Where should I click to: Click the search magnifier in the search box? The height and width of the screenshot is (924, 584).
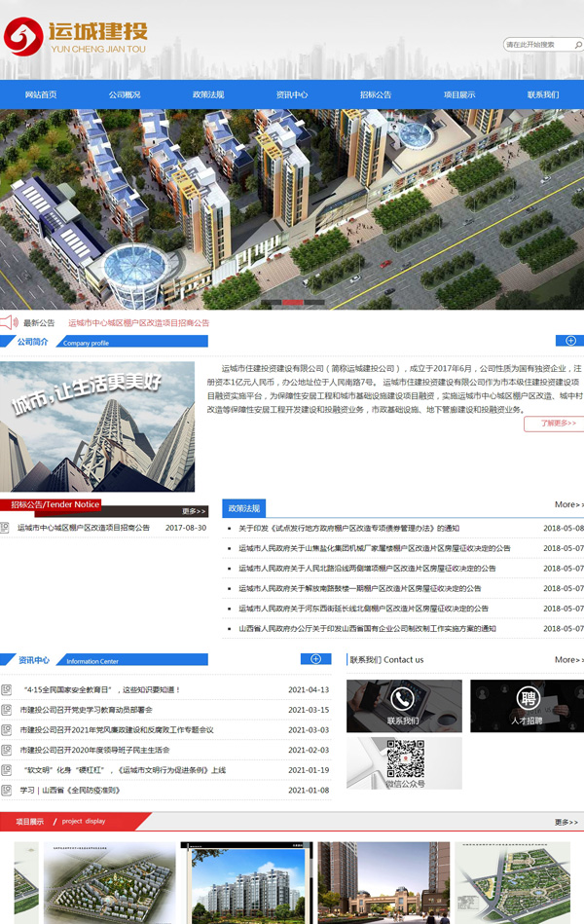pos(576,45)
